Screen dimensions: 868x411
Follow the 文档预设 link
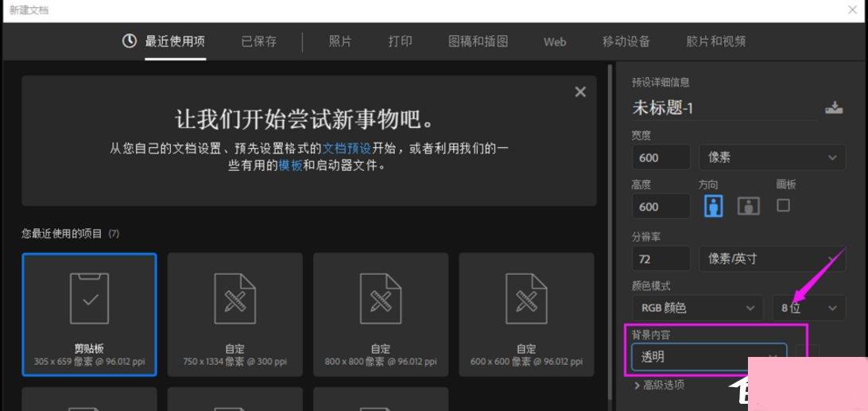tap(347, 149)
